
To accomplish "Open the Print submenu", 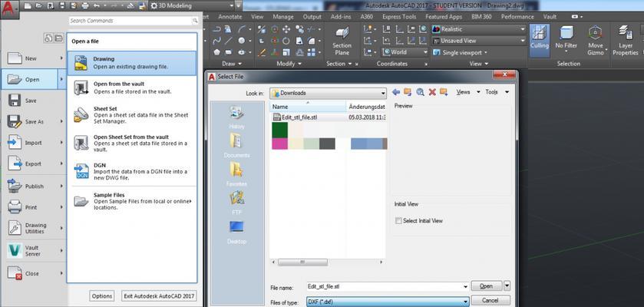I will click(x=33, y=207).
